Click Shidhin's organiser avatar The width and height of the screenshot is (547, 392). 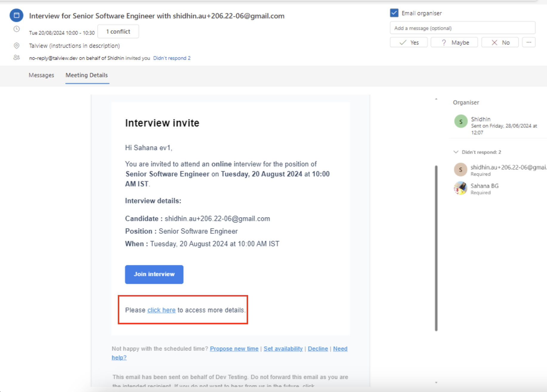pos(461,121)
